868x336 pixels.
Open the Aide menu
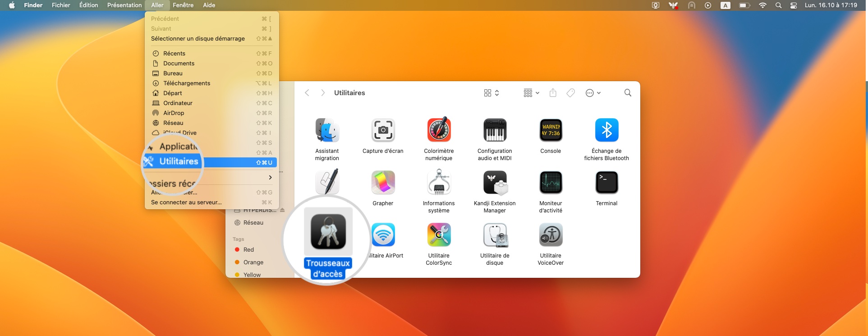209,5
